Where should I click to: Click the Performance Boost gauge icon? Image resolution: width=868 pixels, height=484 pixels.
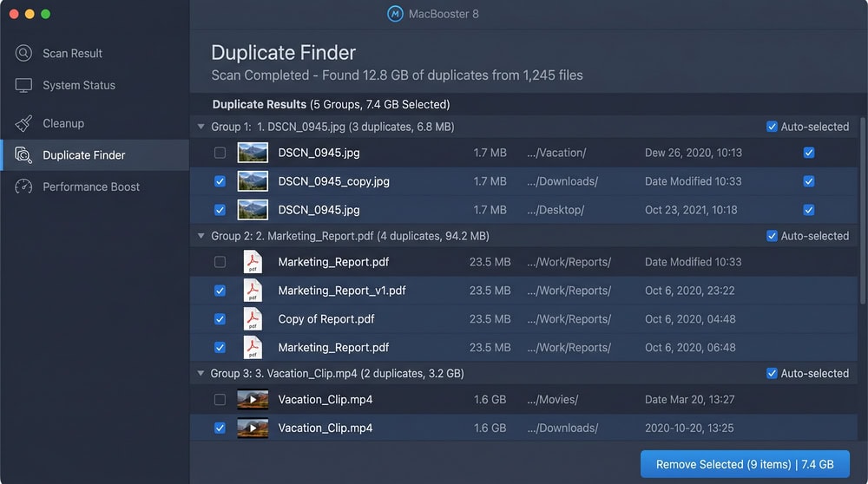click(x=23, y=186)
